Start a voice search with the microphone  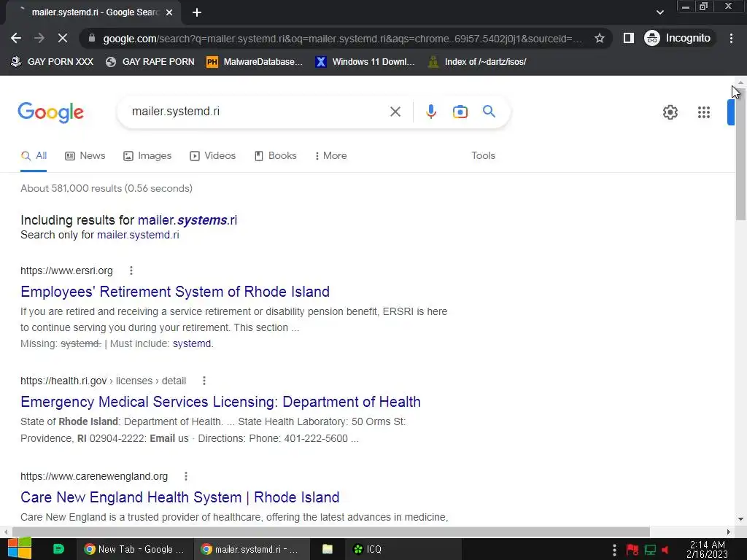tap(430, 112)
